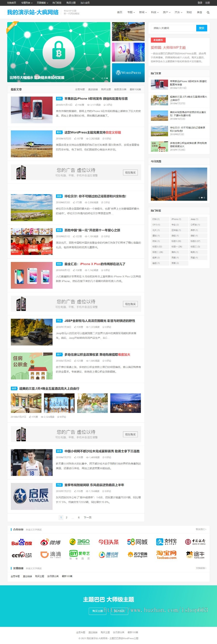Screen dimensions: 217x644
Task: Open the 最新100篇 link in 友情链接
Action: pos(67,576)
